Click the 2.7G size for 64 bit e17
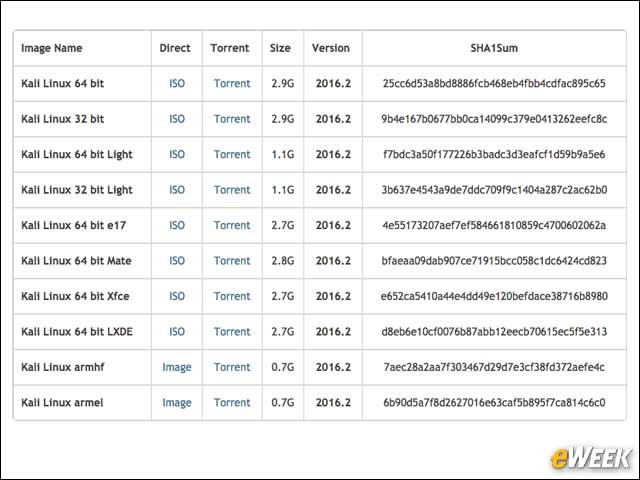 coord(282,225)
